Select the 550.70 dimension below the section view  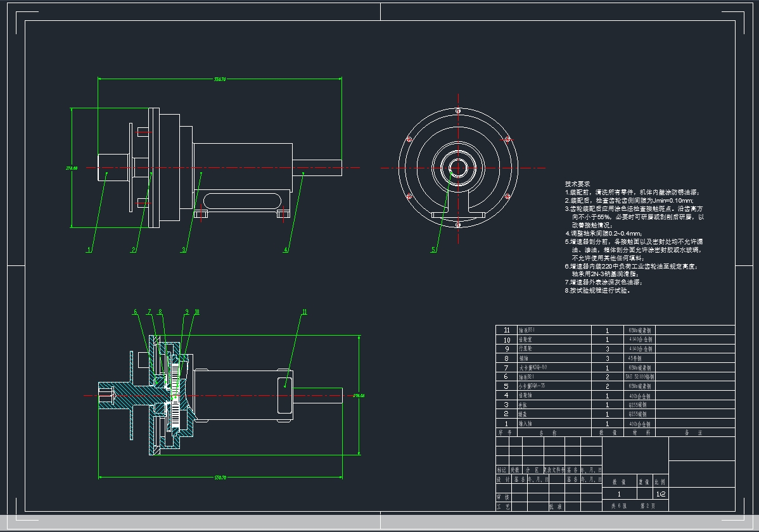[220, 478]
